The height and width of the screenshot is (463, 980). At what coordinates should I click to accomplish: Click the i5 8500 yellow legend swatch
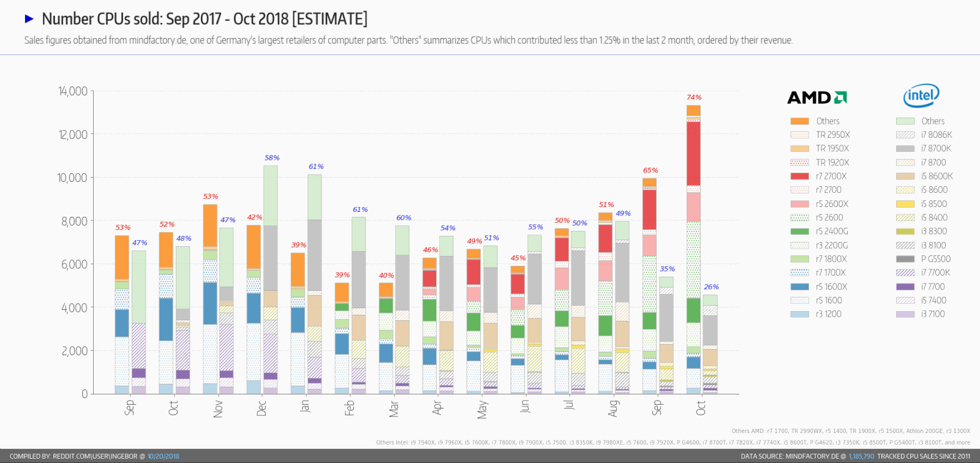(905, 204)
